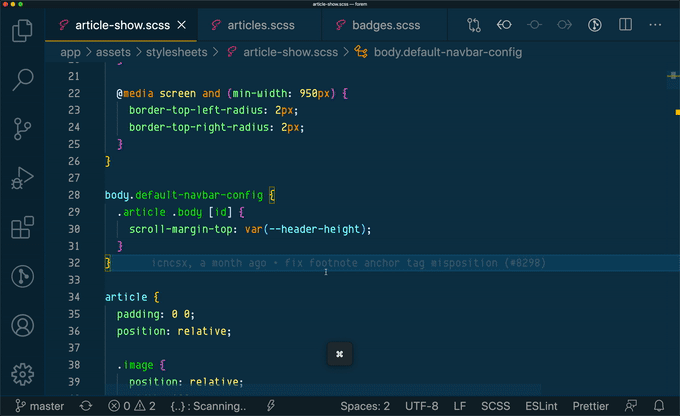Click the padding declaration on line 35
680x416 pixels.
156,314
